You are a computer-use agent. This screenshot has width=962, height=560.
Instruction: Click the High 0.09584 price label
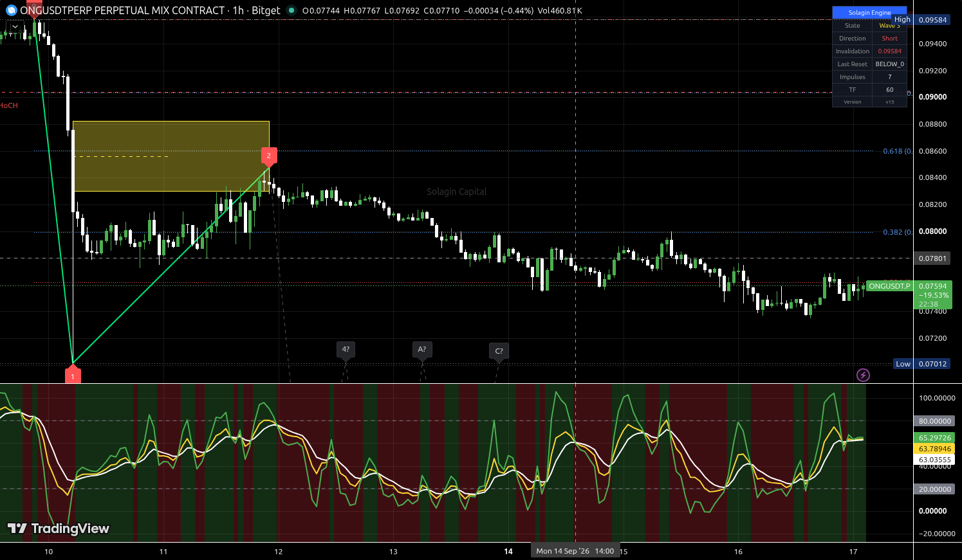[920, 20]
